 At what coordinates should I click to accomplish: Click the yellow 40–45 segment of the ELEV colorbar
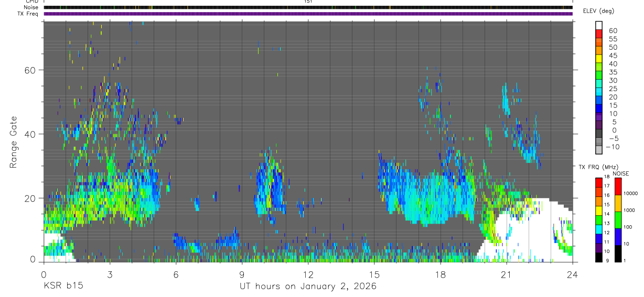point(599,60)
